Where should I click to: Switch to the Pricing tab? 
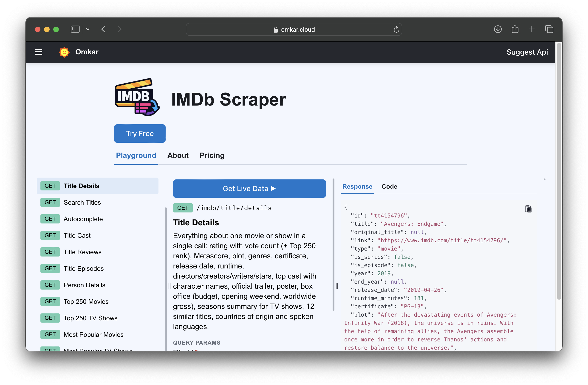[212, 156]
